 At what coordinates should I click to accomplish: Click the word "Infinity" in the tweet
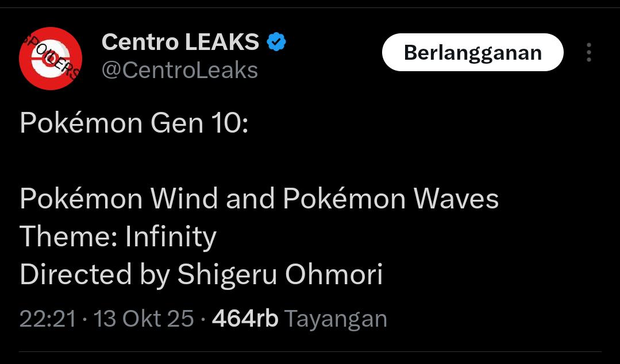(x=171, y=237)
